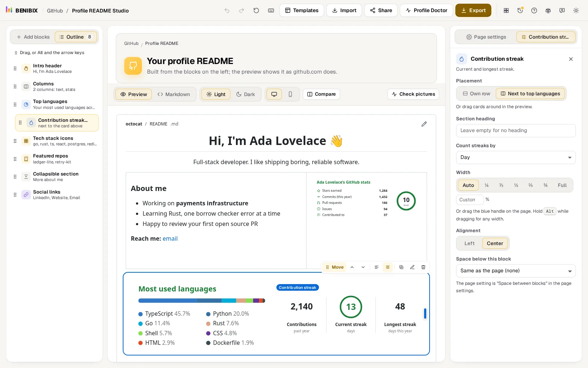Open the Compare view

[321, 94]
